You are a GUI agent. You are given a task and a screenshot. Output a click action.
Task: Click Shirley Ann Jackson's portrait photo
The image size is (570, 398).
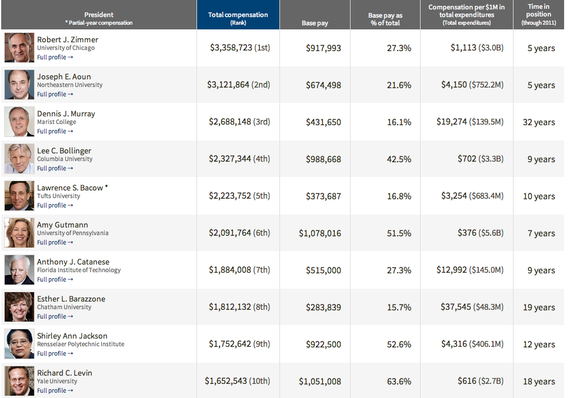tap(19, 344)
